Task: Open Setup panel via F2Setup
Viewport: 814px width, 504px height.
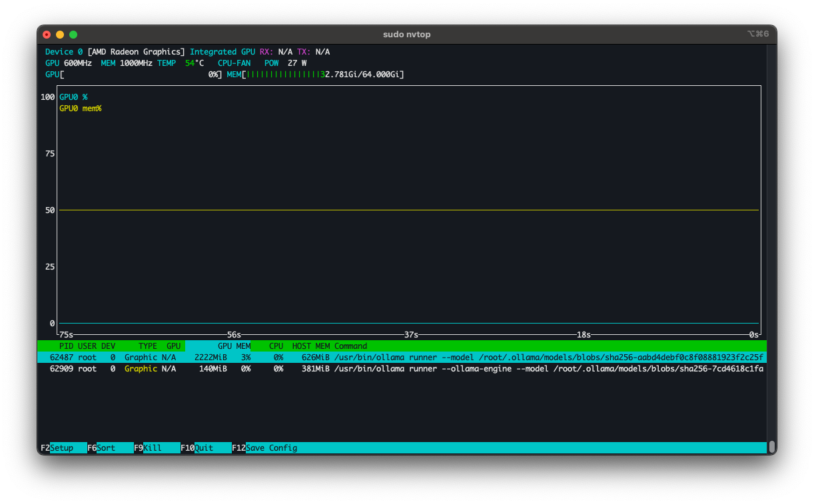Action: [58, 447]
